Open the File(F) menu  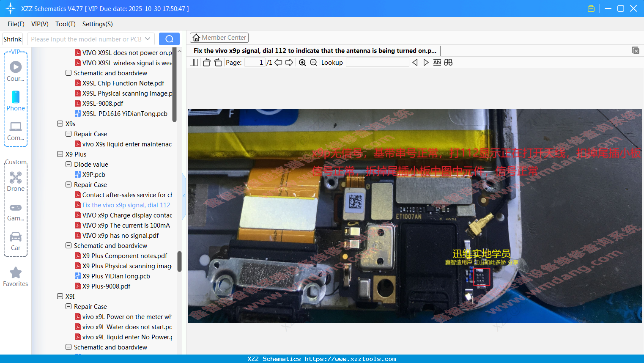tap(16, 24)
